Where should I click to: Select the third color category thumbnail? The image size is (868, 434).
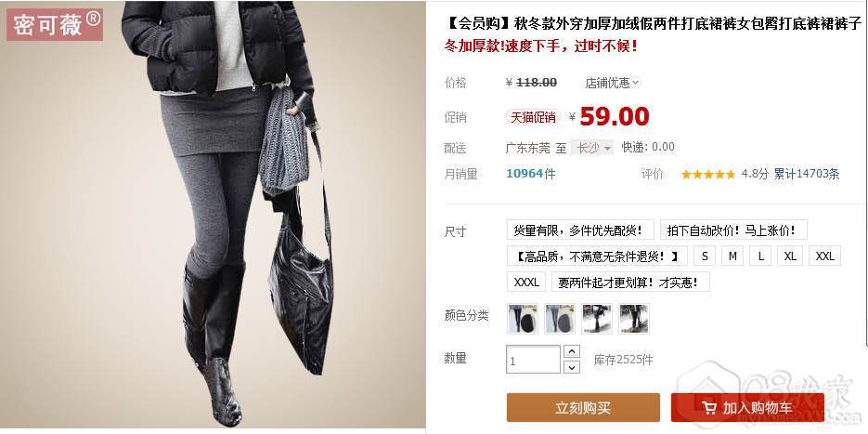click(x=597, y=319)
